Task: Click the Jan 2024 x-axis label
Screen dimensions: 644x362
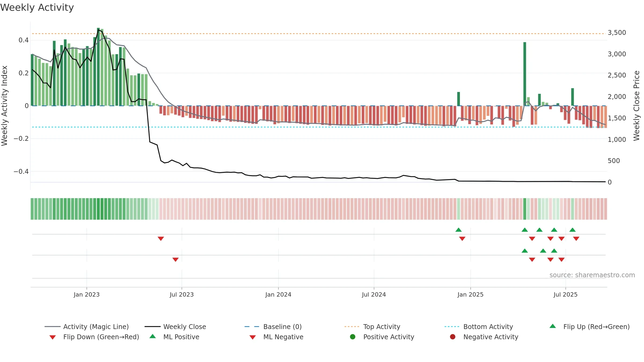Action: [x=278, y=294]
